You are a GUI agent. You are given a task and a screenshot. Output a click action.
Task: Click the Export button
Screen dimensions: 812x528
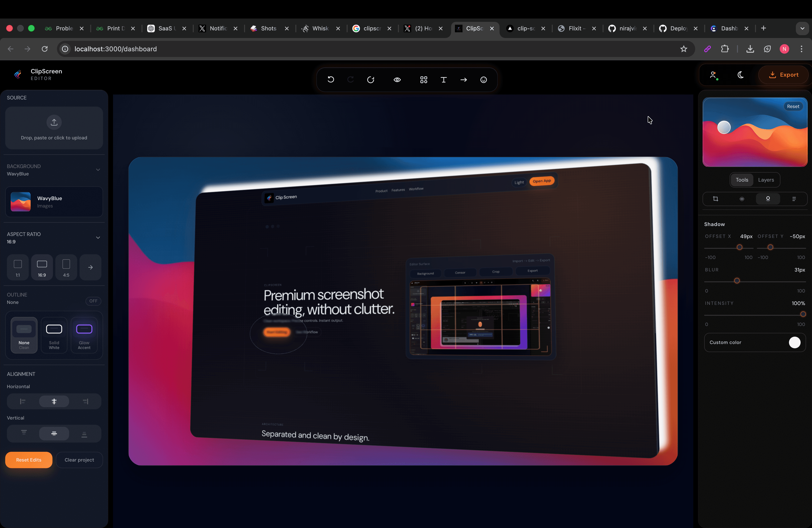(x=783, y=75)
